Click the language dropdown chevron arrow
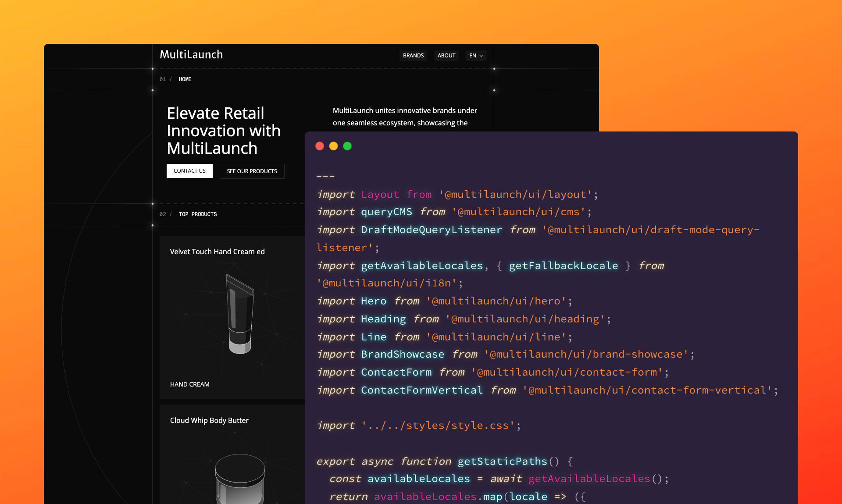The height and width of the screenshot is (504, 842). [481, 56]
